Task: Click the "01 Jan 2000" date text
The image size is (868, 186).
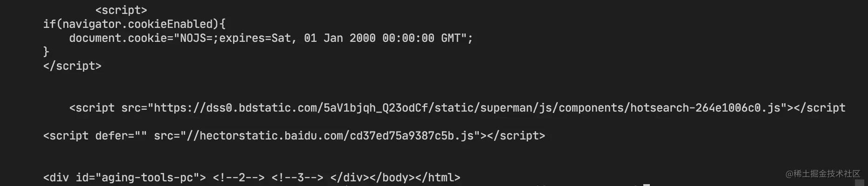Action: (x=339, y=38)
